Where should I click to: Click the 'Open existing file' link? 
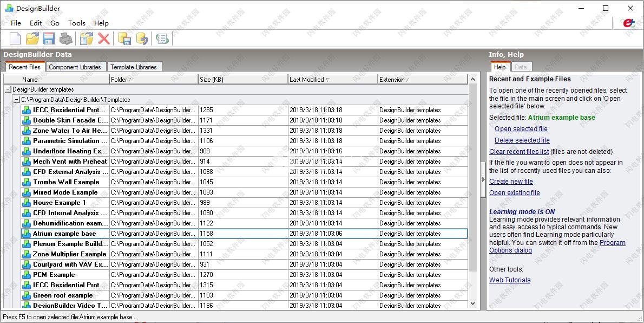pos(515,193)
